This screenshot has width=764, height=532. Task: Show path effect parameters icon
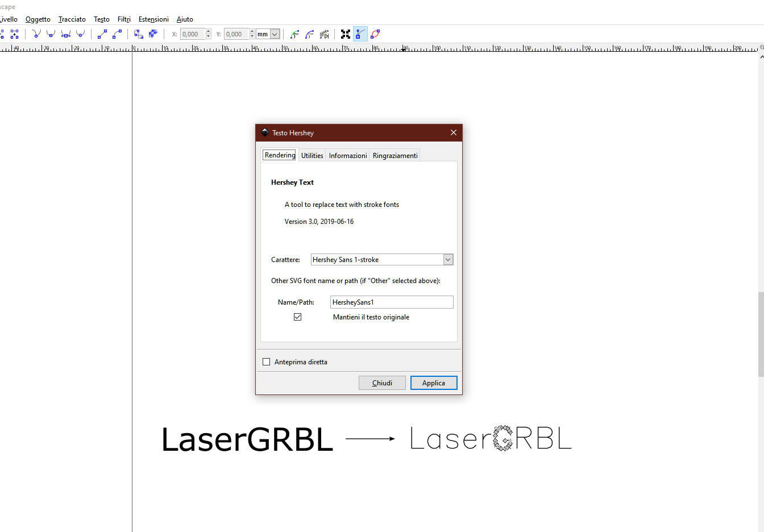324,34
